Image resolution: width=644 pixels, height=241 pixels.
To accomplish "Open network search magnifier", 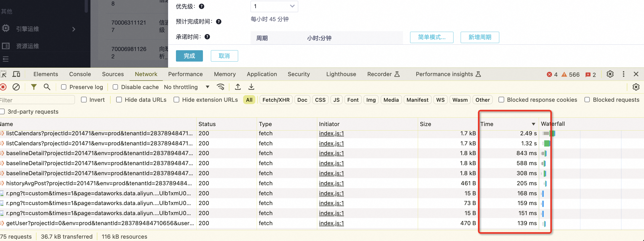I will pos(47,87).
